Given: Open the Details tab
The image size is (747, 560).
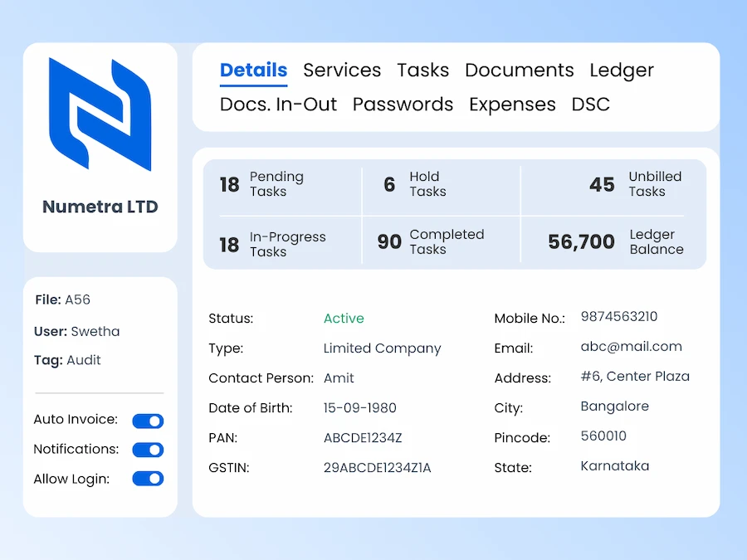Looking at the screenshot, I should (x=253, y=71).
